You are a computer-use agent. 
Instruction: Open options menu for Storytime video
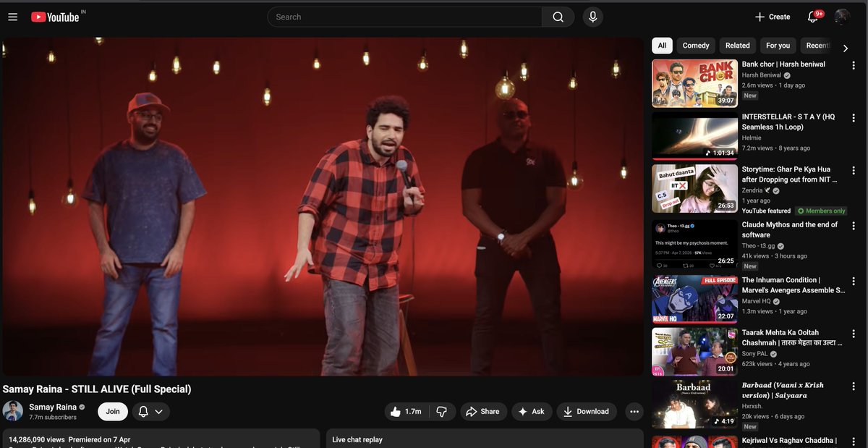pyautogui.click(x=854, y=171)
